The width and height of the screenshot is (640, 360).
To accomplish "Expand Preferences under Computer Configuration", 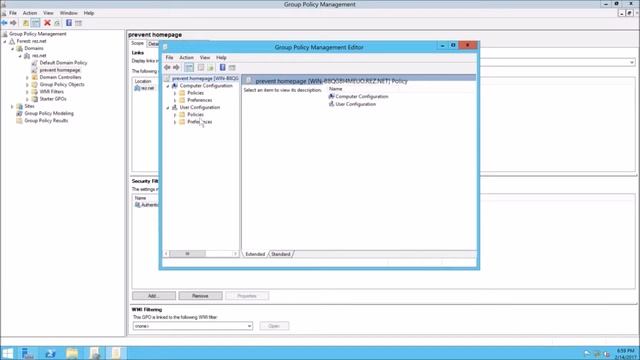I will pos(175,100).
